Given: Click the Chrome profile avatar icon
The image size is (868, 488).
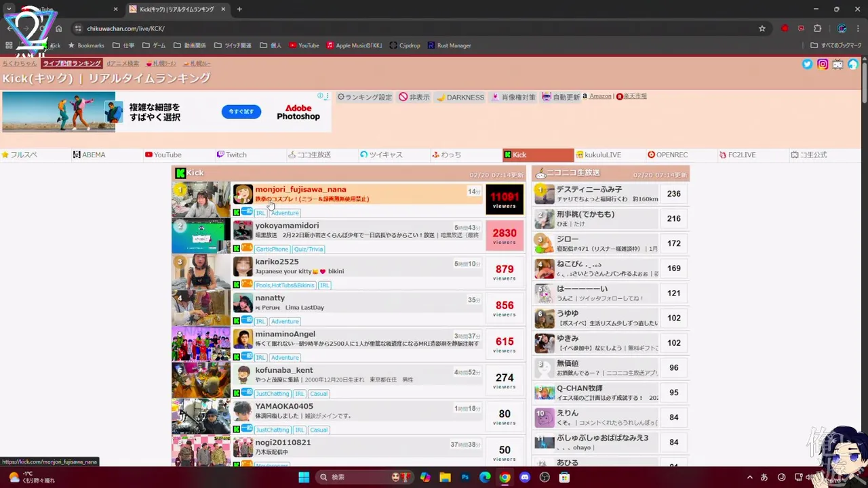Looking at the screenshot, I should [842, 28].
